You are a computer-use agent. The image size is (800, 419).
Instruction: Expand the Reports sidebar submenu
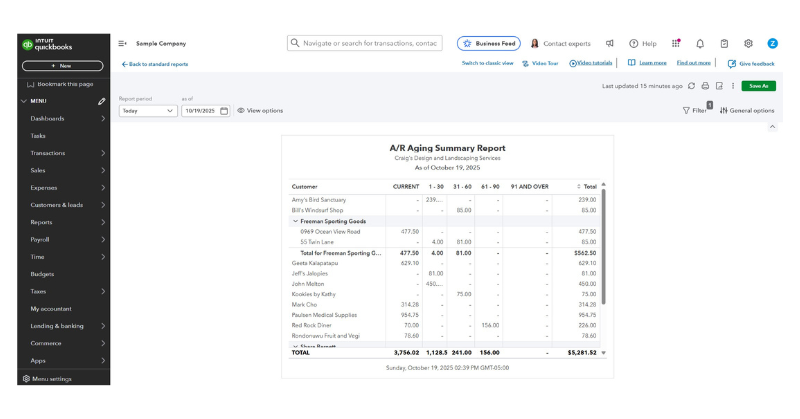point(103,222)
